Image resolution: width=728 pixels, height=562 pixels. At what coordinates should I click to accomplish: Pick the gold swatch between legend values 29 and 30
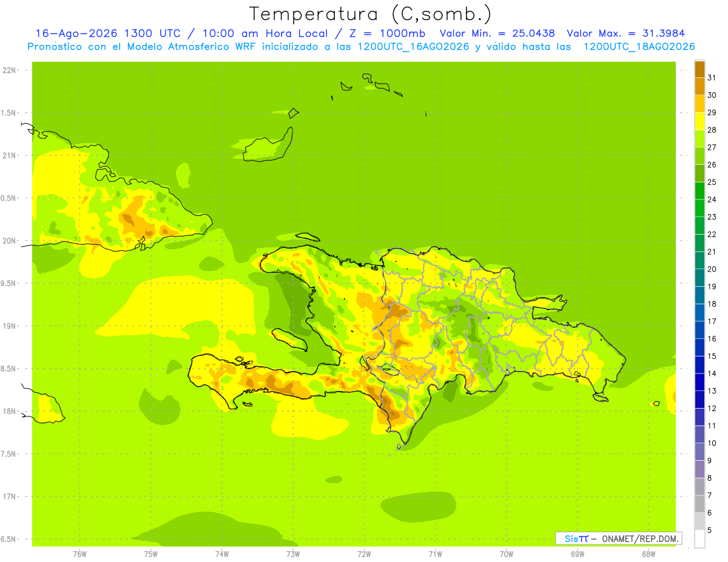coord(699,104)
